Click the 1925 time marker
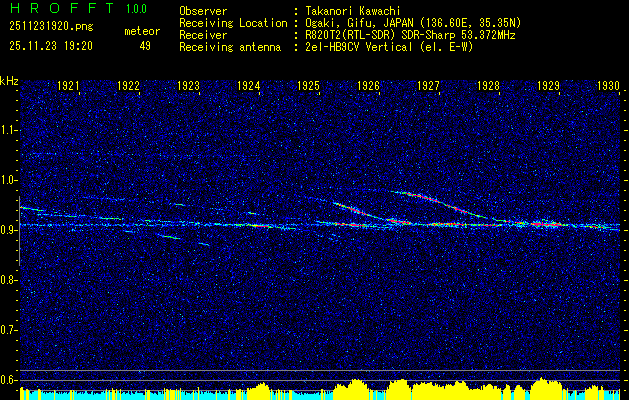 point(309,87)
